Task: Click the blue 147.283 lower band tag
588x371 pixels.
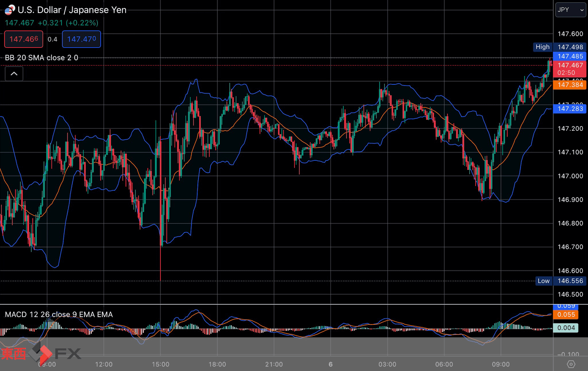Action: click(x=570, y=109)
